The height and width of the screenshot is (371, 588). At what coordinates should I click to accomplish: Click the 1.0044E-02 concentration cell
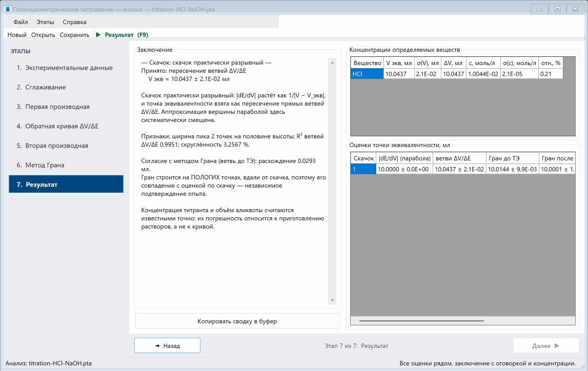coord(483,74)
